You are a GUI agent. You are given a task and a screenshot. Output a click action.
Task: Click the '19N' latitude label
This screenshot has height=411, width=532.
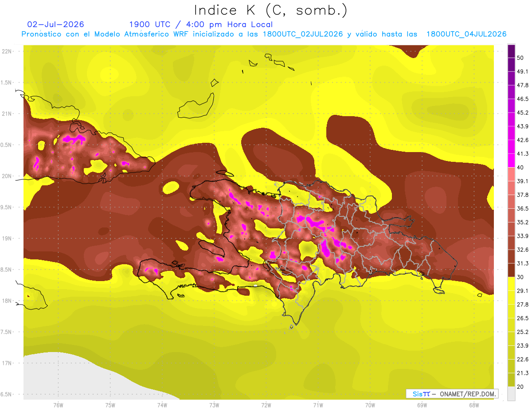pyautogui.click(x=7, y=239)
